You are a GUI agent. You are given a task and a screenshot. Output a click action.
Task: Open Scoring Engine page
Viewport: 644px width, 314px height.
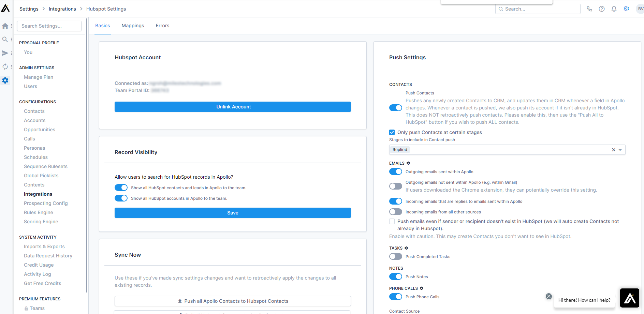41,222
